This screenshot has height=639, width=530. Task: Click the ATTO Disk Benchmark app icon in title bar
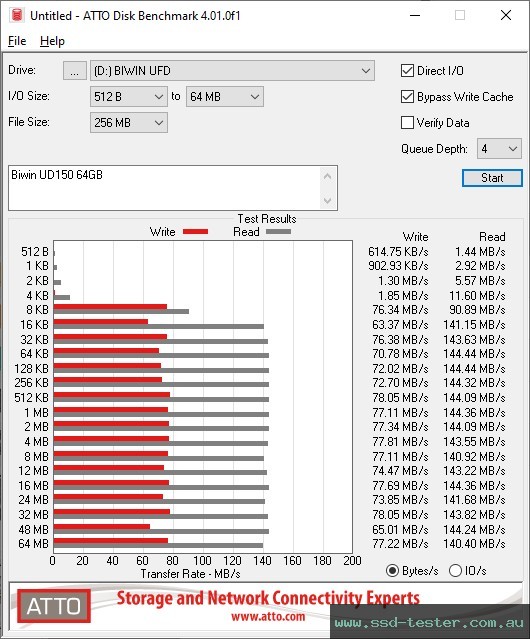(x=17, y=15)
